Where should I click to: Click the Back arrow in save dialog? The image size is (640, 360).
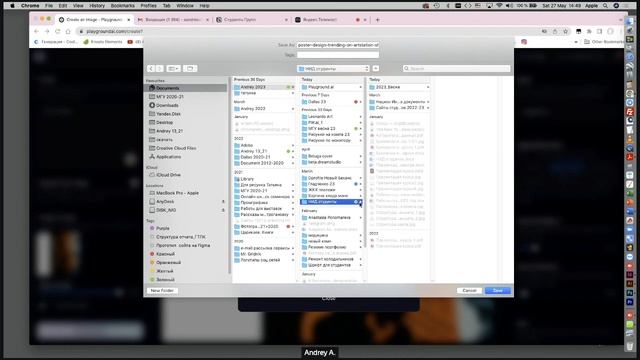click(x=151, y=69)
